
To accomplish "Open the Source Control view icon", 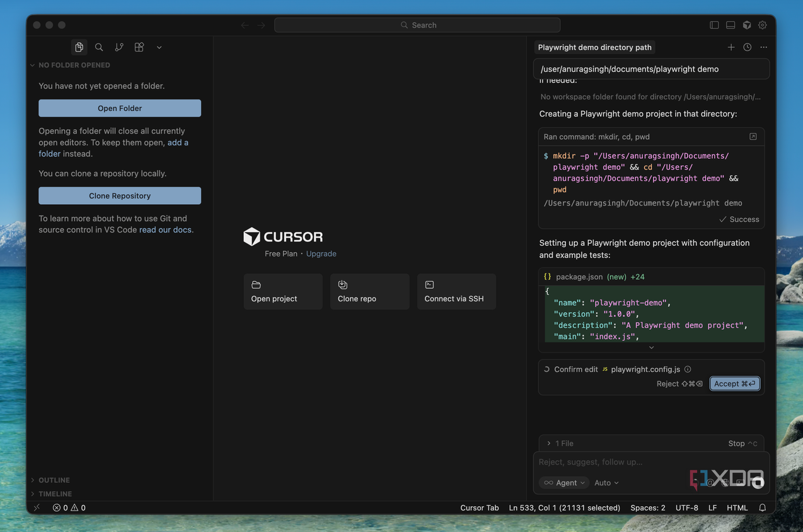I will 119,47.
